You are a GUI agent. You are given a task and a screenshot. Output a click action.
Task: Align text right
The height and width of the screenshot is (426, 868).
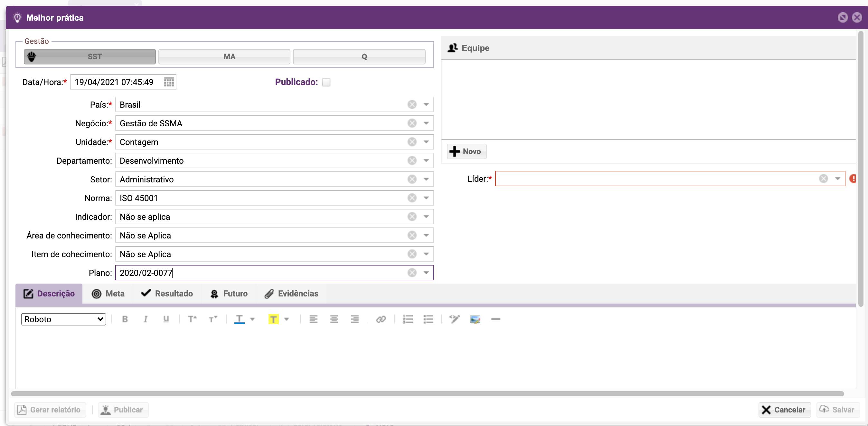[354, 319]
